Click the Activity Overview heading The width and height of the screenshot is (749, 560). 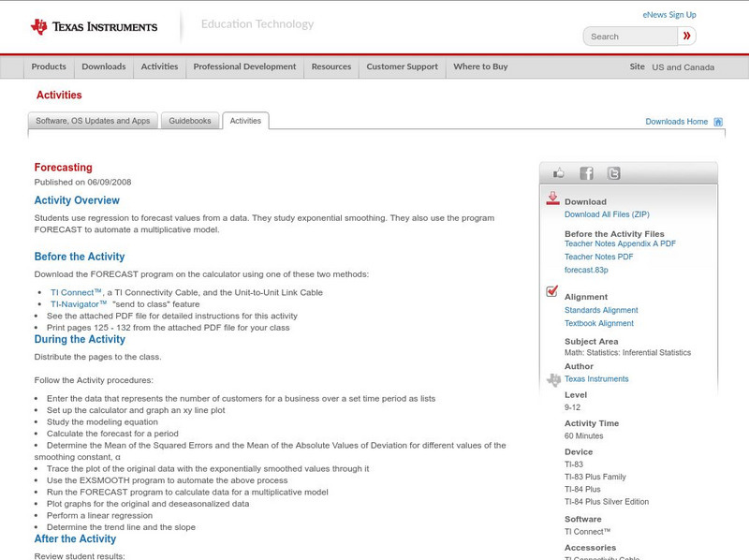(x=77, y=200)
